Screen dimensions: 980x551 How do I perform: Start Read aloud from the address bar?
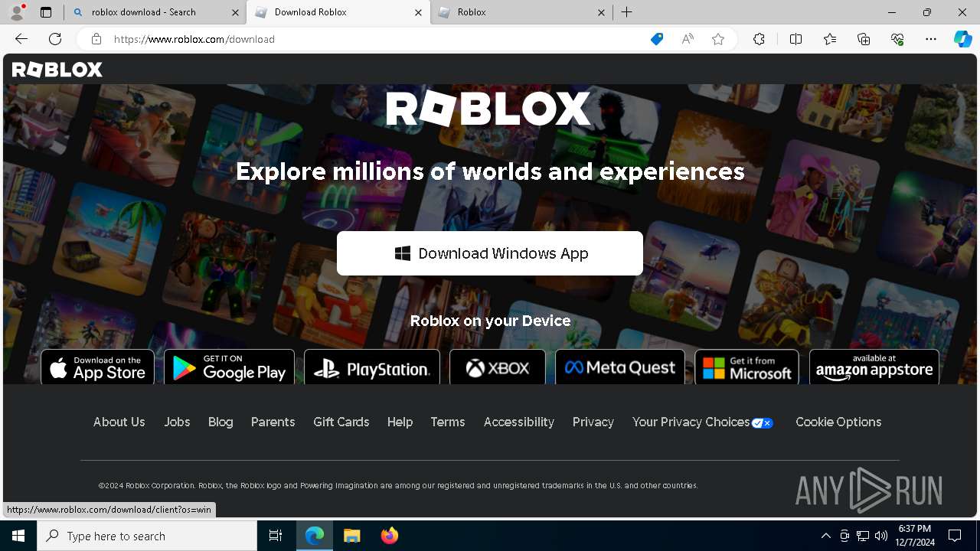(x=688, y=39)
